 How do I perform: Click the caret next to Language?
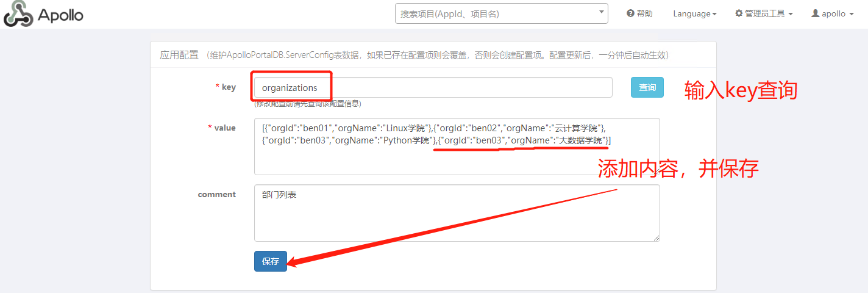click(x=714, y=14)
